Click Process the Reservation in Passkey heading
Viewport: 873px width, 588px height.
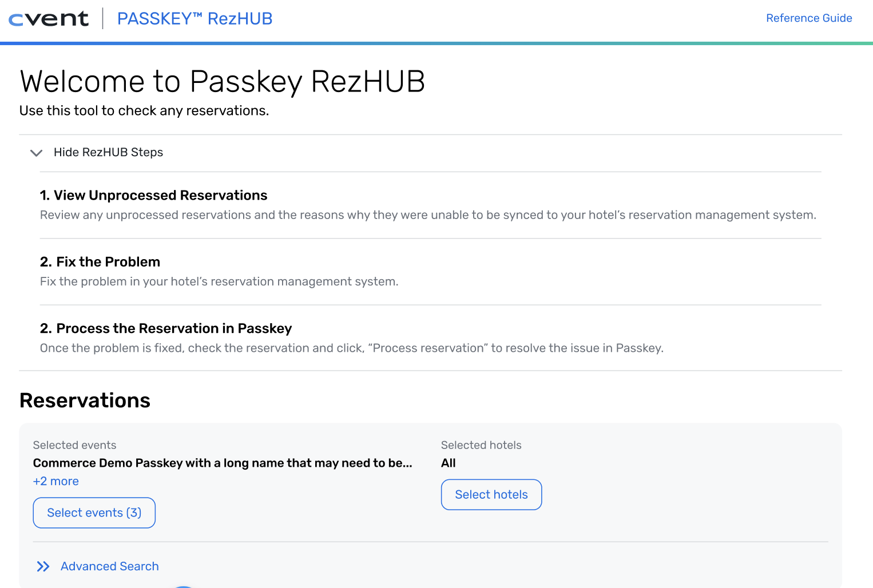166,328
